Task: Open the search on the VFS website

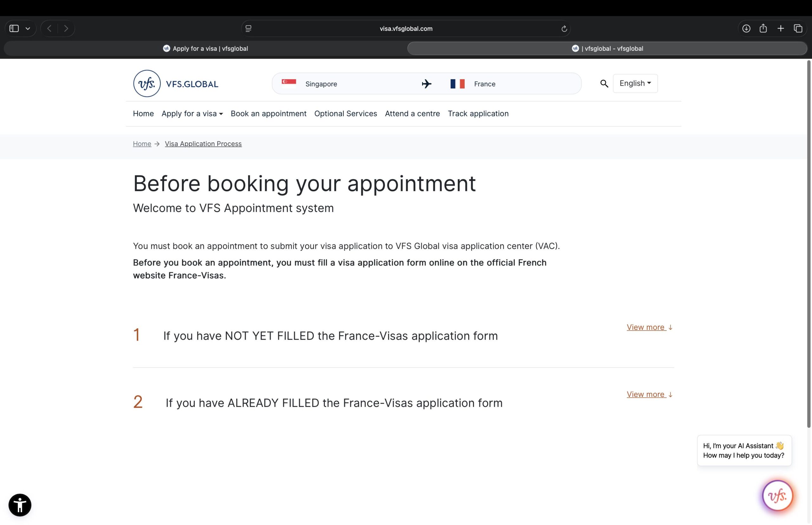Action: tap(604, 83)
